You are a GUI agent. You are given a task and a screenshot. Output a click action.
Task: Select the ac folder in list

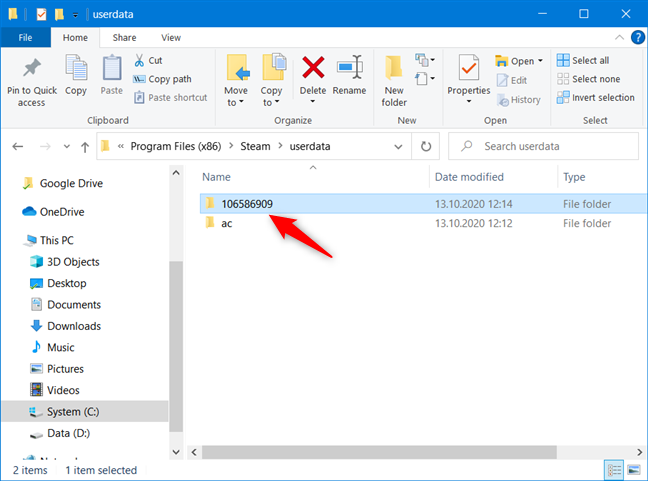pos(227,223)
